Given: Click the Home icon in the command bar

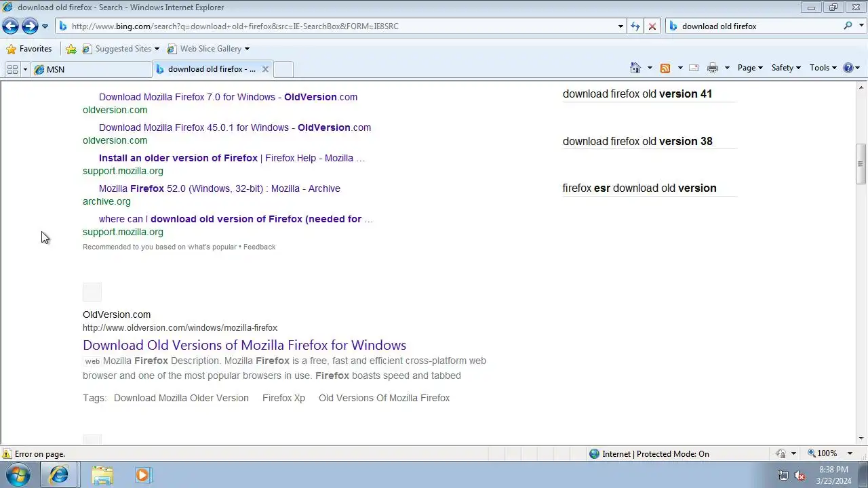Looking at the screenshot, I should point(635,68).
